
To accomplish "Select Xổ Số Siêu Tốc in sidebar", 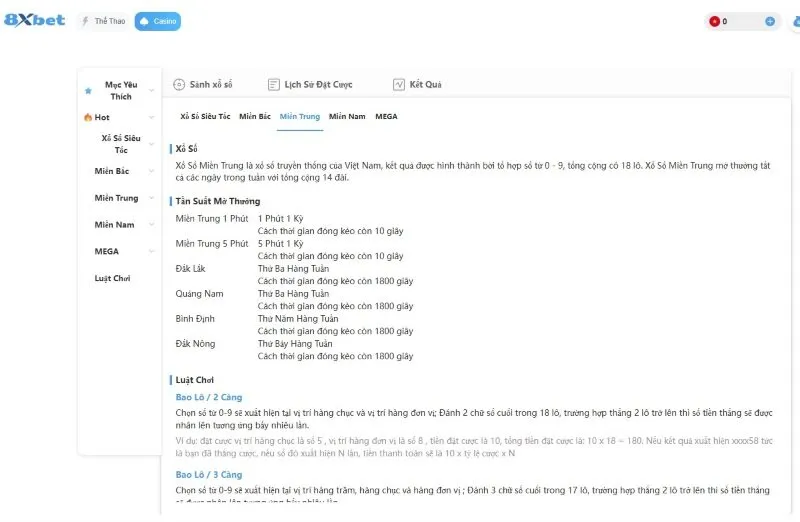I will click(121, 144).
